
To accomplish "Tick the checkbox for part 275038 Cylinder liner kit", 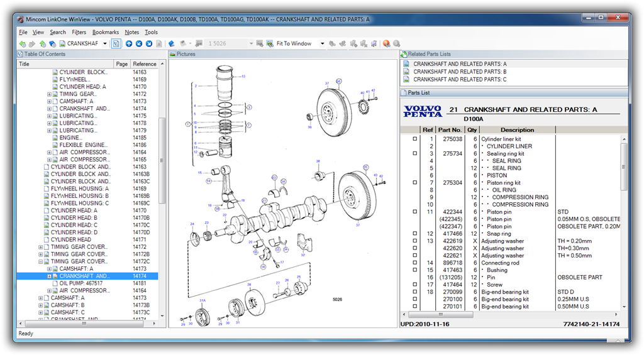I will point(415,139).
